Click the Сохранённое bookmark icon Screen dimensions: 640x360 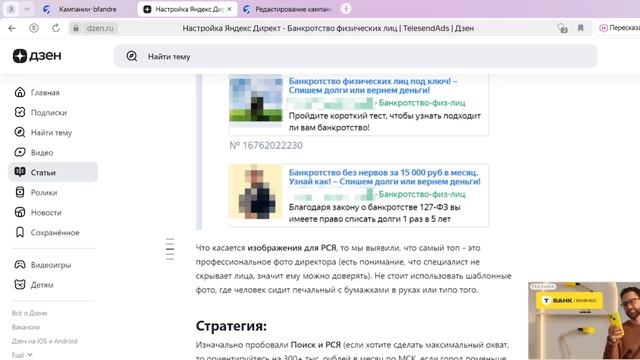[20, 232]
